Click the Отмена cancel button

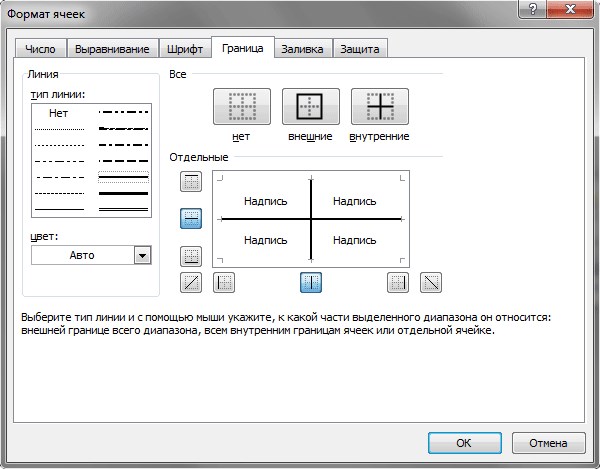click(548, 443)
